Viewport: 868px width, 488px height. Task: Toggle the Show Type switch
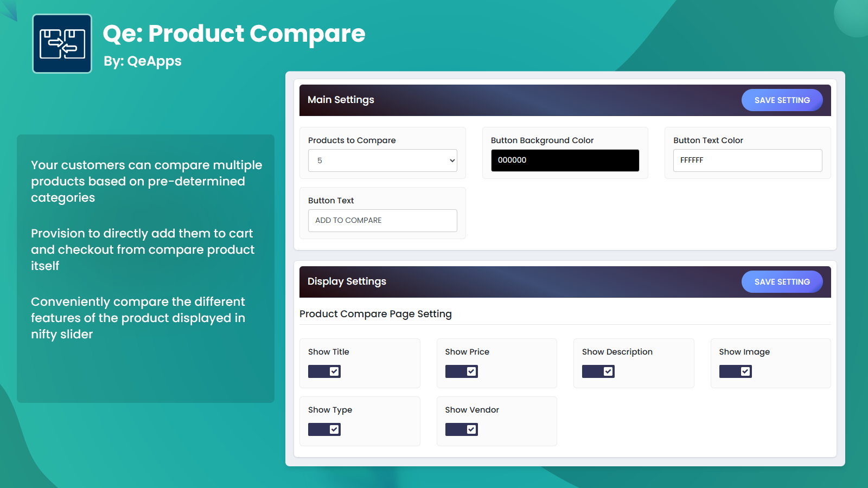pos(324,429)
